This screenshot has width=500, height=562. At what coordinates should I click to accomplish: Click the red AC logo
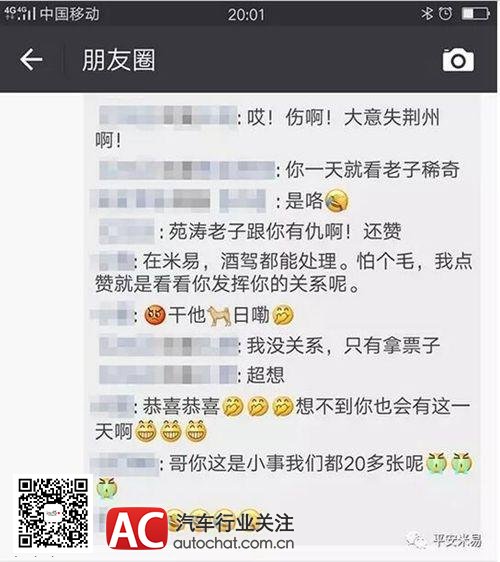(137, 528)
